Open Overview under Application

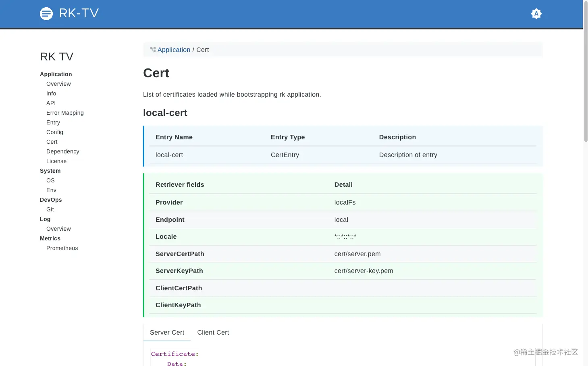[58, 84]
